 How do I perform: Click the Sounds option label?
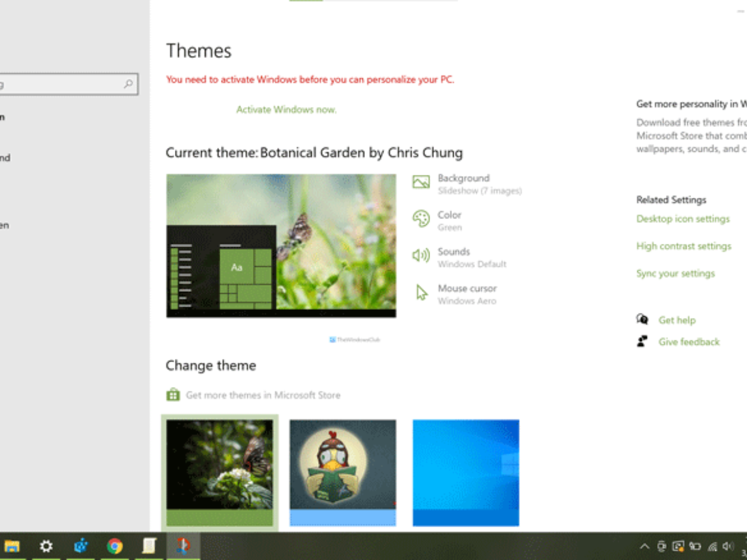454,251
